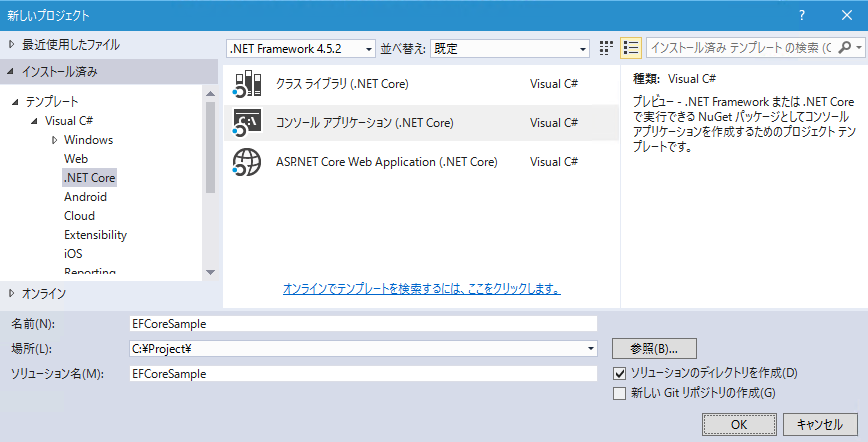The image size is (868, 442).
Task: Open the location C:¥Project¥ dropdown arrow
Action: click(x=591, y=348)
